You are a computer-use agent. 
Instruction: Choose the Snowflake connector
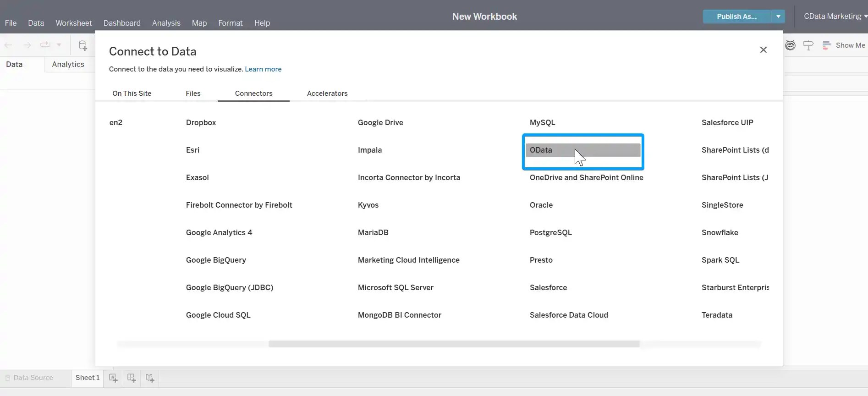click(720, 233)
